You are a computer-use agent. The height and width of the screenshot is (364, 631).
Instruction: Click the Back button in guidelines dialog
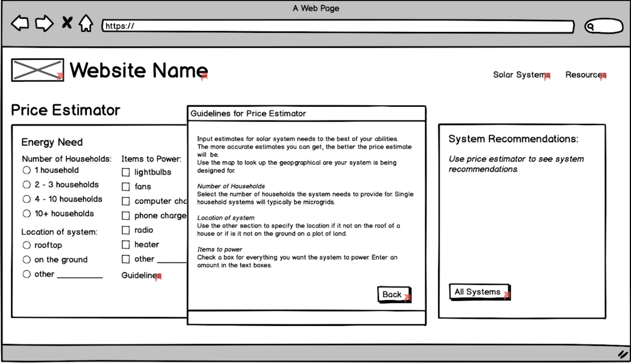click(x=394, y=295)
